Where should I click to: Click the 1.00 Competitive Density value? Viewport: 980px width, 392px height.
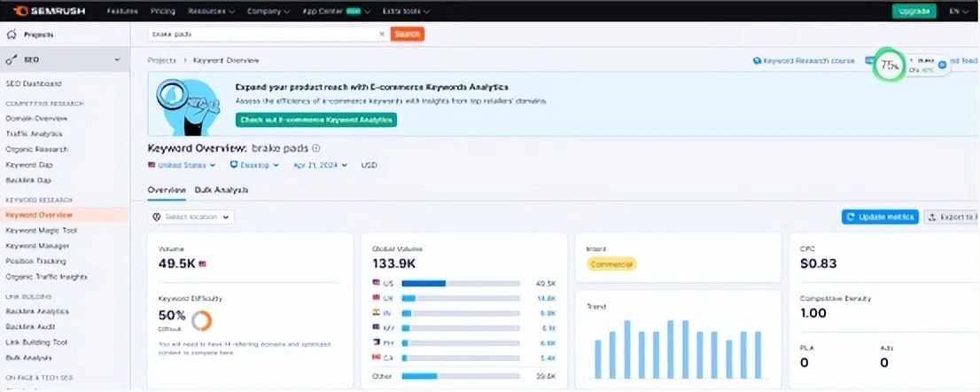[813, 312]
